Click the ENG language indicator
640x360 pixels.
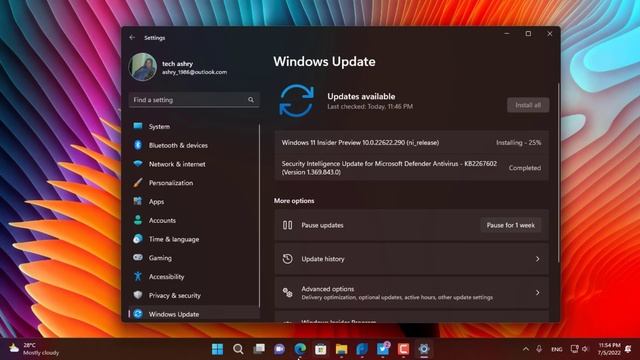557,349
